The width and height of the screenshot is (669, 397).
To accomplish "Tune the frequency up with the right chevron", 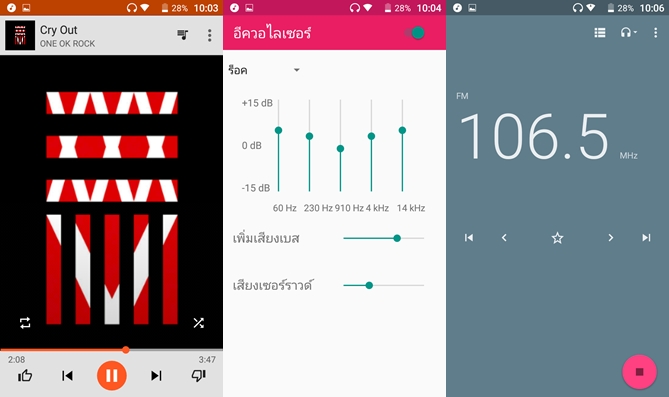I will coord(611,238).
